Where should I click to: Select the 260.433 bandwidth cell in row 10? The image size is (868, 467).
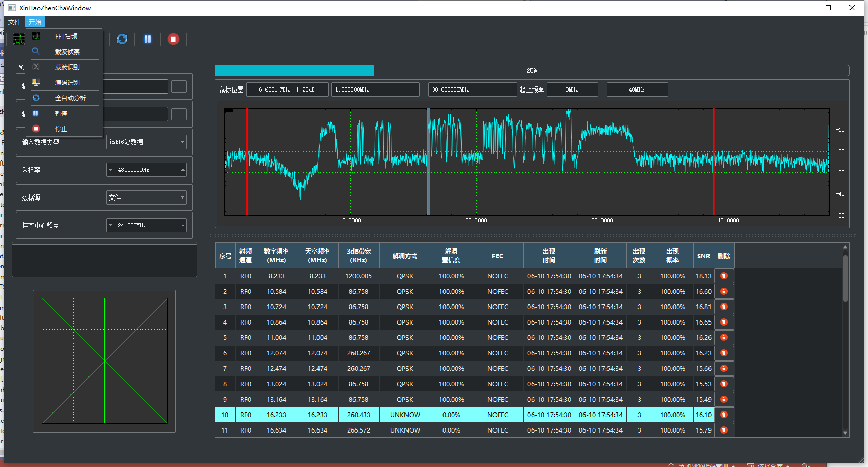pos(359,415)
